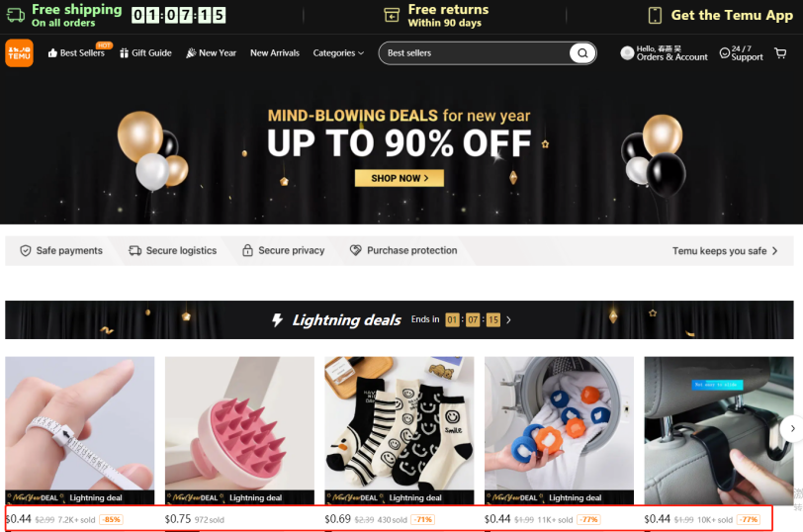This screenshot has height=532, width=803.
Task: Open the pink scalp massager brush thumbnail
Action: (x=239, y=423)
